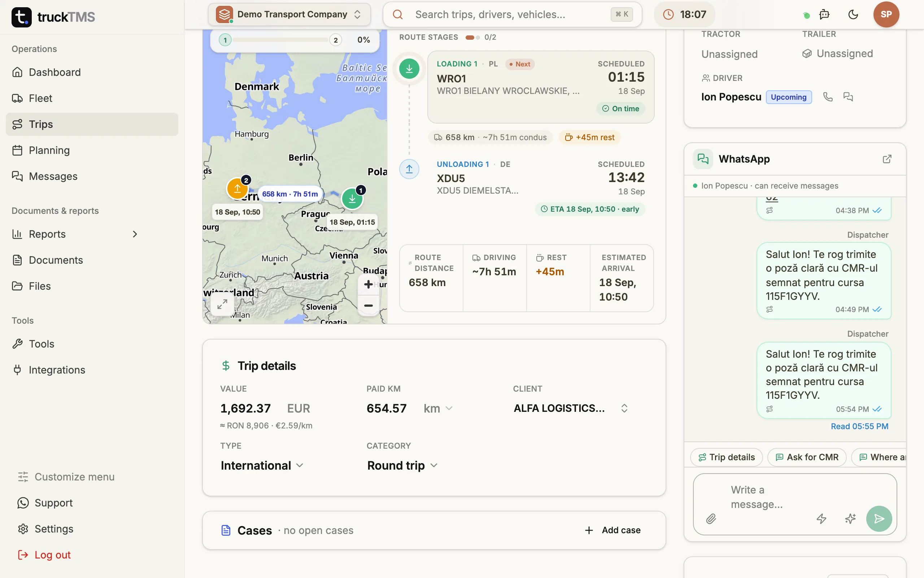Image resolution: width=924 pixels, height=578 pixels.
Task: Open paid km unit dropdown
Action: point(438,408)
